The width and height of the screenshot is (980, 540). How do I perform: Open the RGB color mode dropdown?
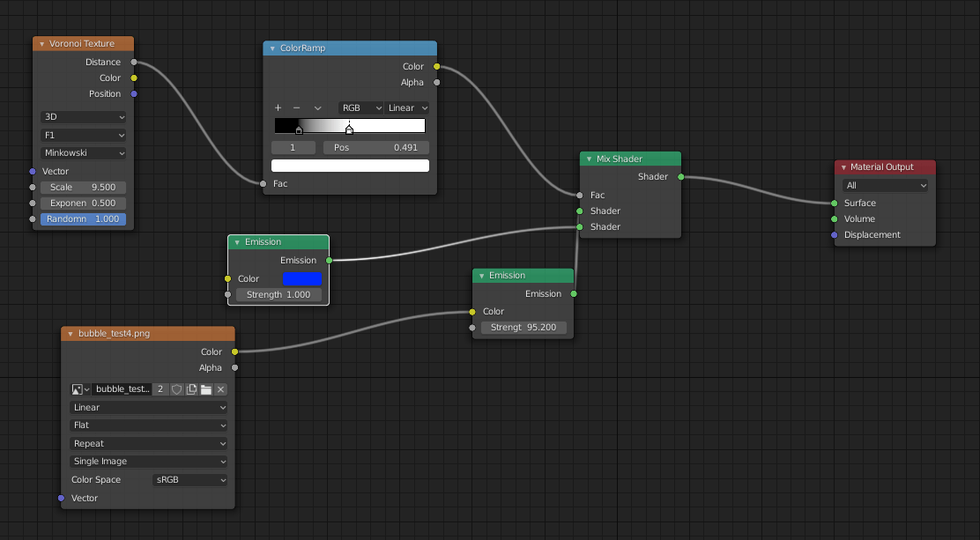tap(360, 107)
